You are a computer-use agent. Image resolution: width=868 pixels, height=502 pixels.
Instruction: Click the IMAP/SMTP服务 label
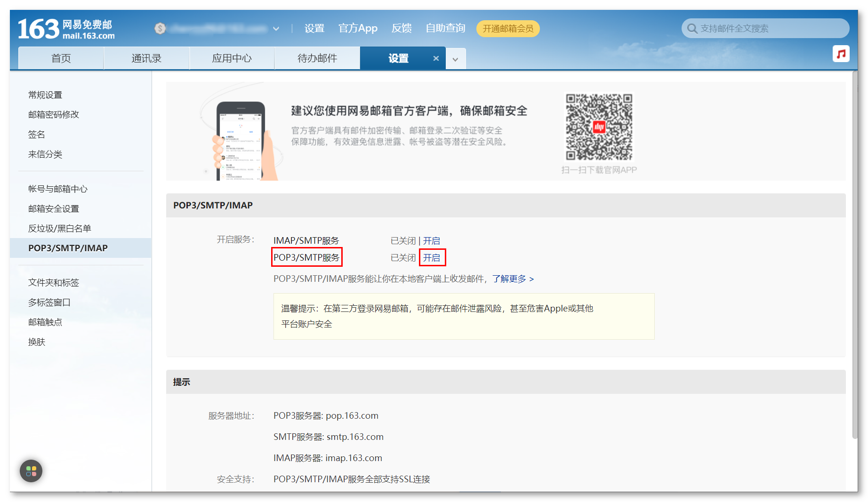(306, 241)
